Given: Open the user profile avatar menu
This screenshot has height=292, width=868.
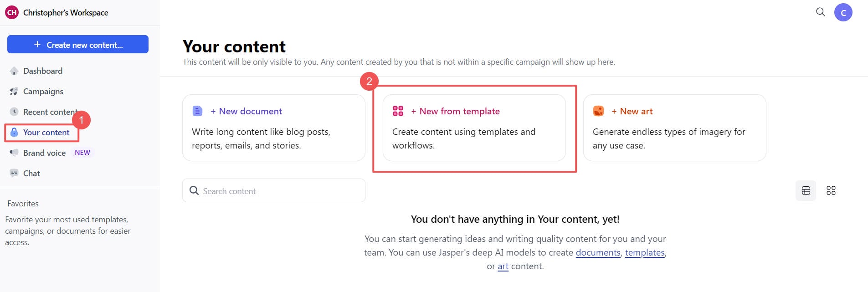Looking at the screenshot, I should (843, 12).
